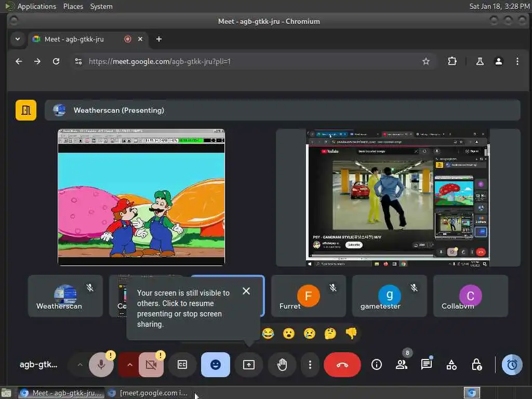Open the extensions puzzle icon

452,61
